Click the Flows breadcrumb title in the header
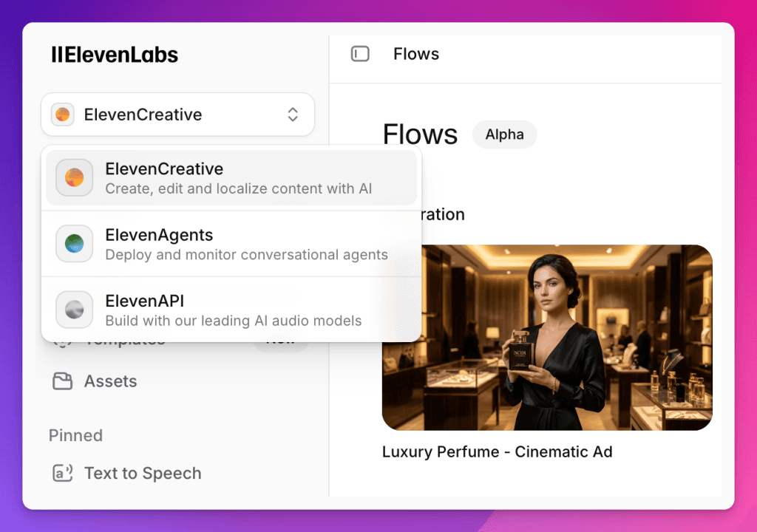The width and height of the screenshot is (757, 532). [416, 54]
